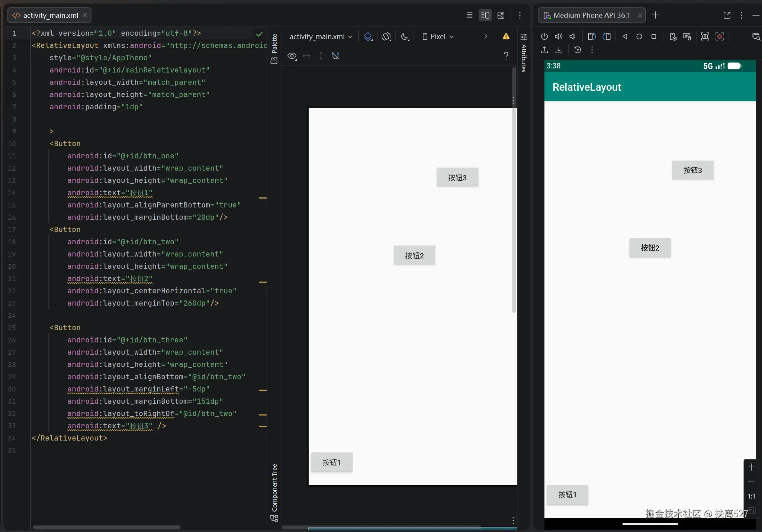Toggle design view options eye icon
The image size is (762, 532).
292,56
